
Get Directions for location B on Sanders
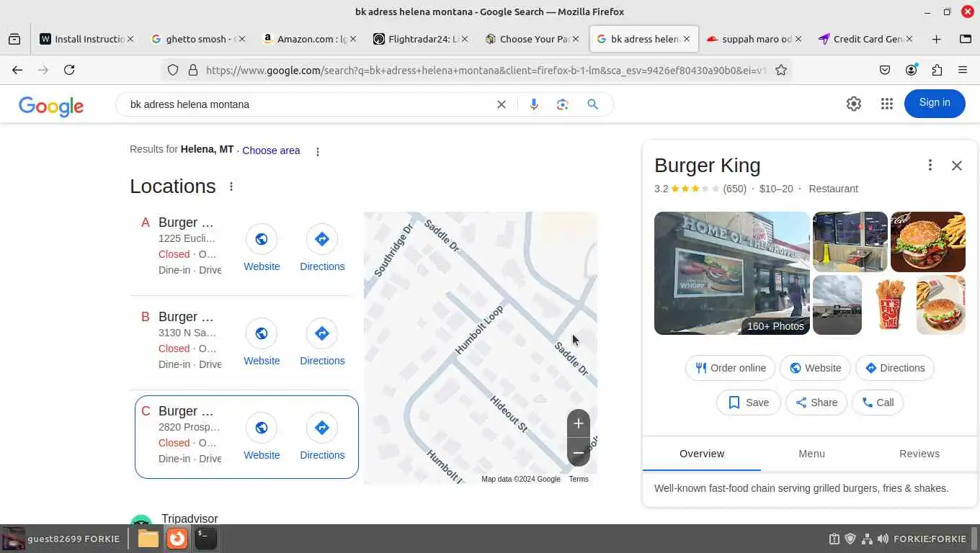pyautogui.click(x=322, y=343)
